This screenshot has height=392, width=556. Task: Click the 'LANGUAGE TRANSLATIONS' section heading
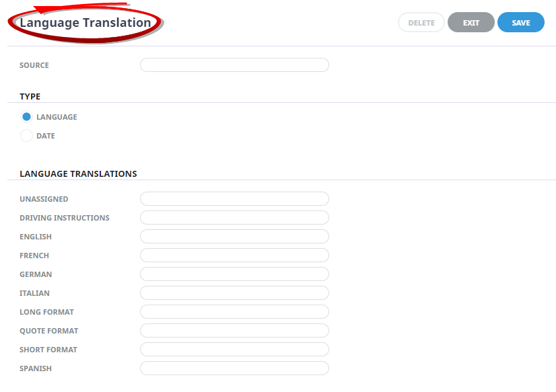(x=78, y=173)
